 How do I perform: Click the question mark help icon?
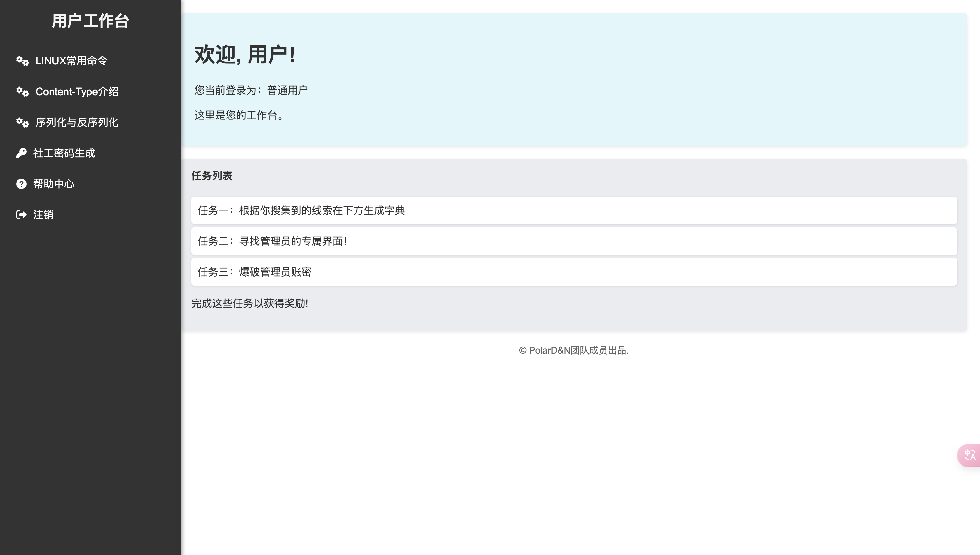coord(21,184)
